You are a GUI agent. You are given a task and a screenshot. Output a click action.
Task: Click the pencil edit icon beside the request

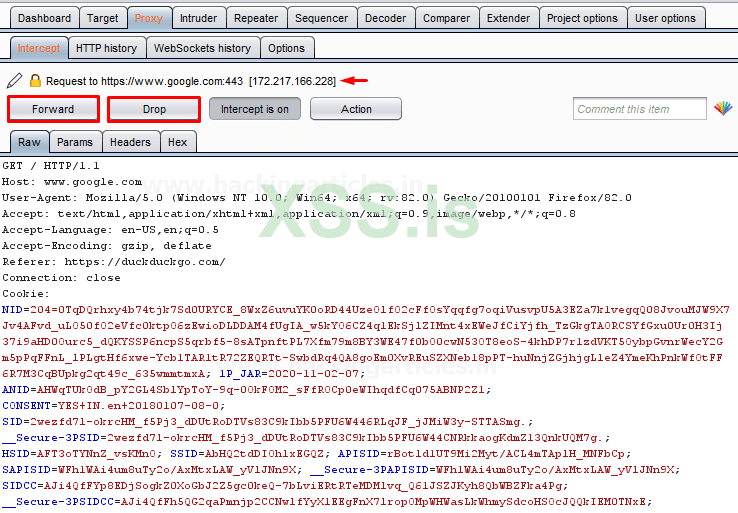tap(15, 80)
